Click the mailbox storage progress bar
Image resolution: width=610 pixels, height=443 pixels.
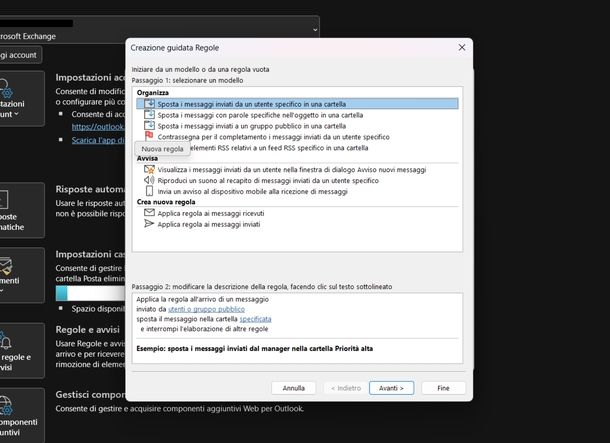[90, 293]
